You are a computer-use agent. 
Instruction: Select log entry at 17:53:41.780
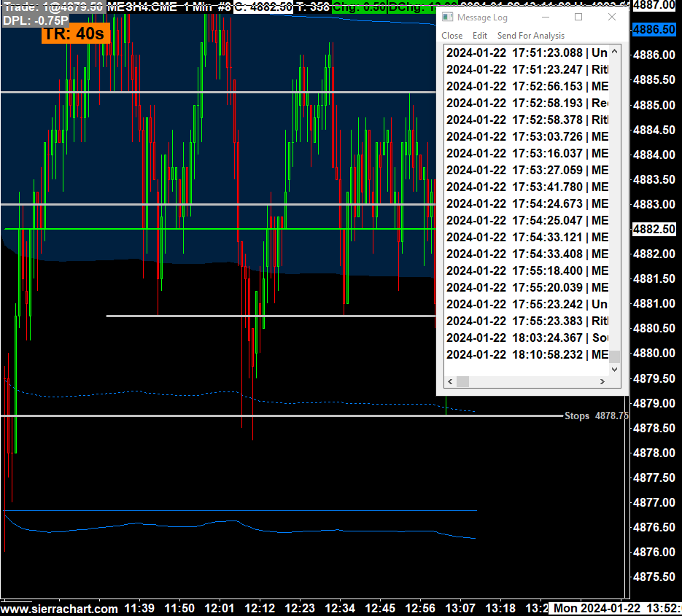click(527, 187)
